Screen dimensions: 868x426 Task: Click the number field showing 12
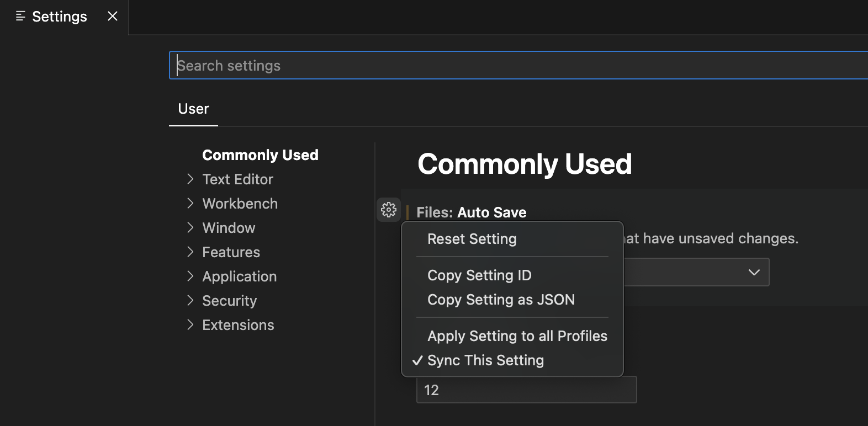526,390
